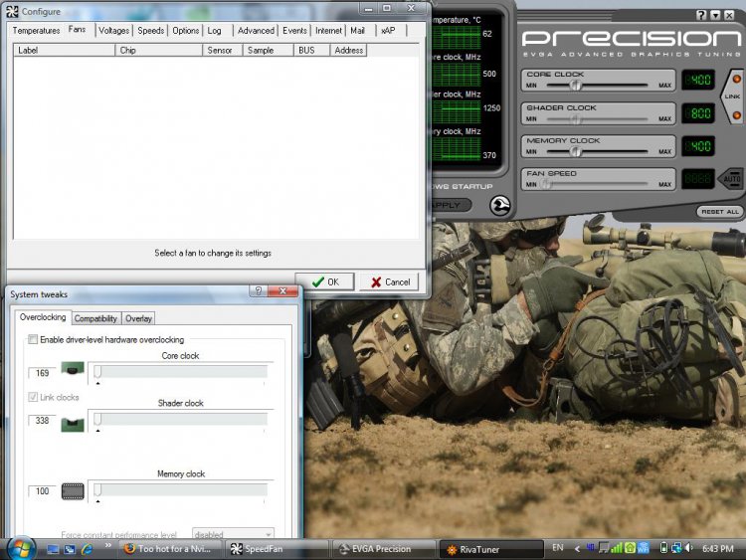746x560 pixels.
Task: Open the xAP tab
Action: 388,31
